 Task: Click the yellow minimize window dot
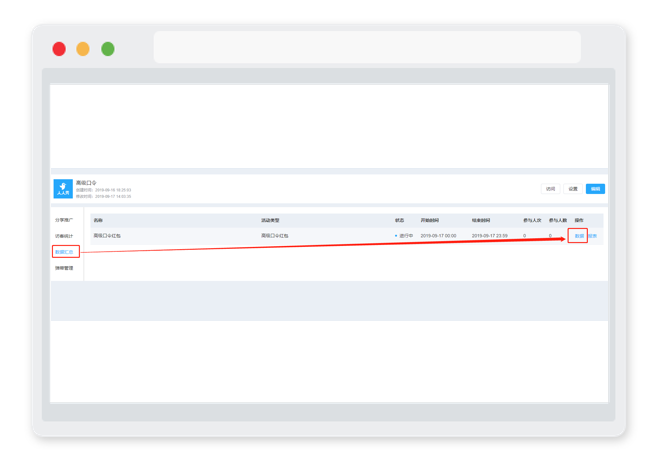pyautogui.click(x=83, y=49)
